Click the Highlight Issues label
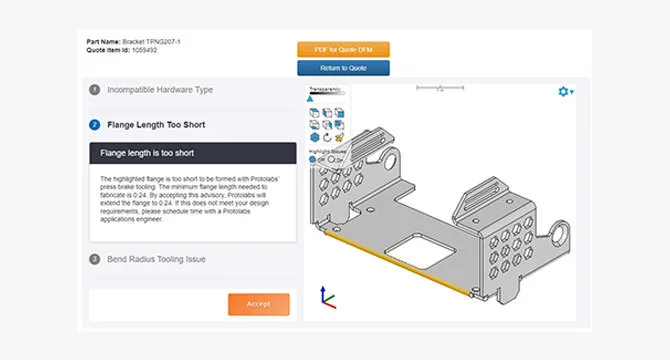This screenshot has height=360, width=670. (327, 151)
